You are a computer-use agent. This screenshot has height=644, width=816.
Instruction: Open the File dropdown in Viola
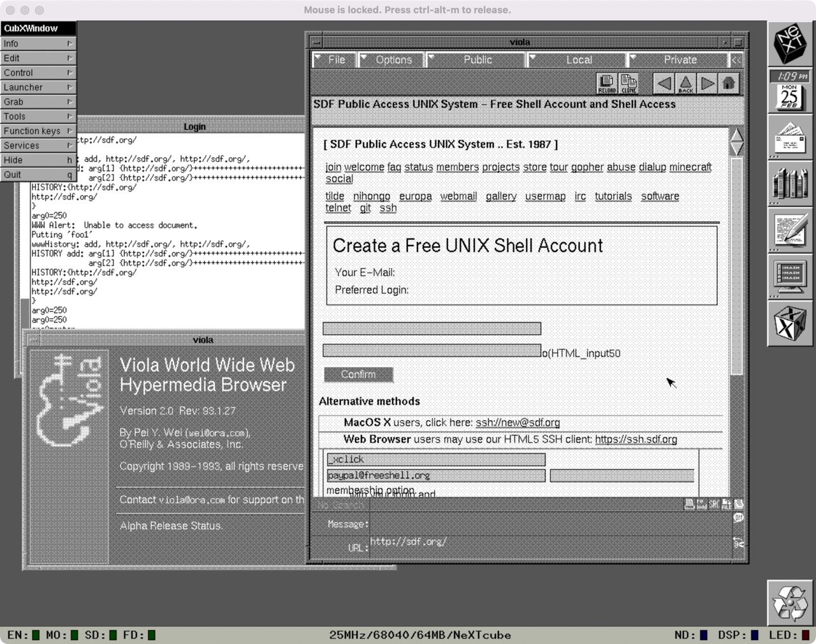(x=335, y=60)
